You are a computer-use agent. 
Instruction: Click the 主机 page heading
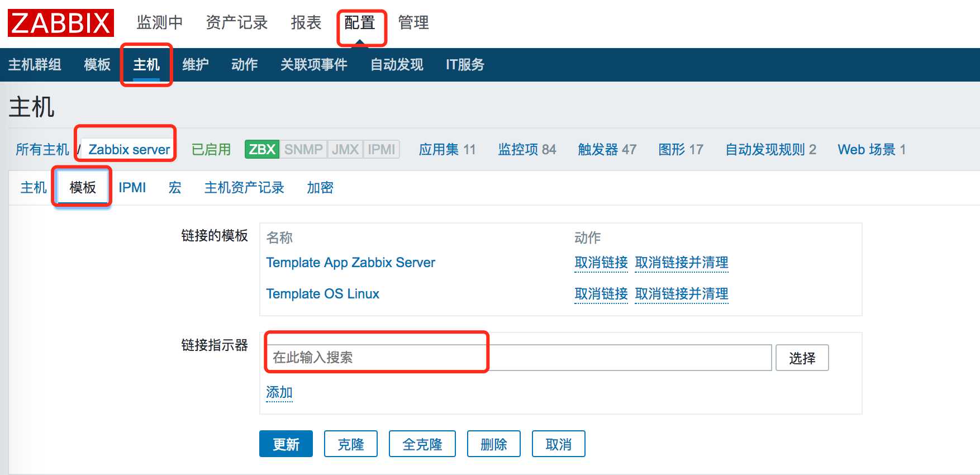tap(31, 107)
